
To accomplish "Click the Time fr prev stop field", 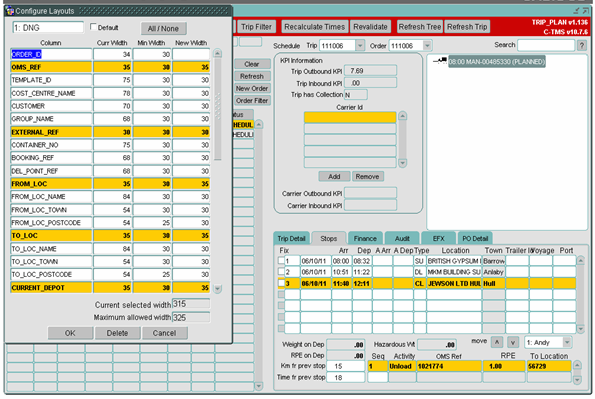I will [x=347, y=377].
